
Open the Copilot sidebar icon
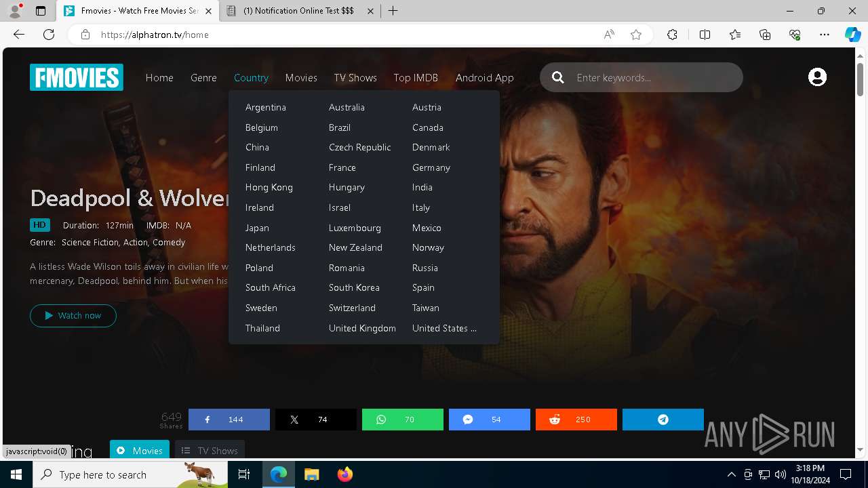pyautogui.click(x=853, y=35)
